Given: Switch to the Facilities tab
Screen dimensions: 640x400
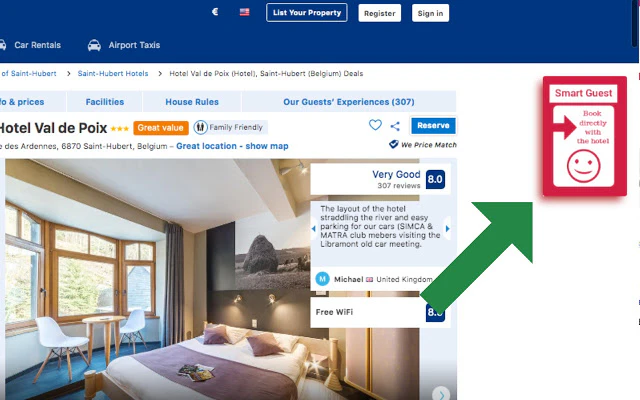Looking at the screenshot, I should click(104, 102).
